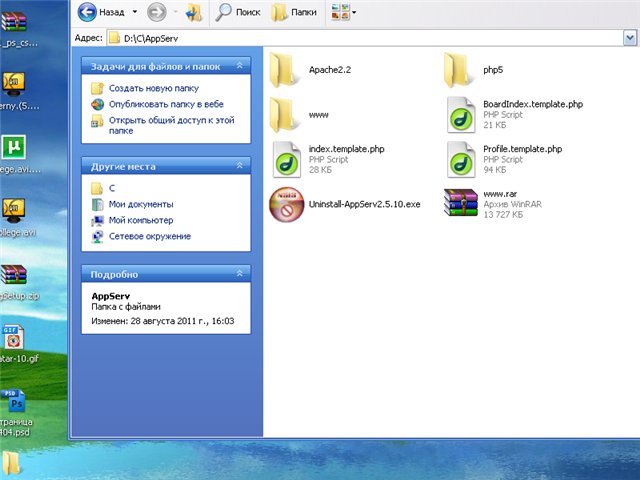Select the Setup.zip desktop archive
Screen dimensions: 640x480
point(14,274)
